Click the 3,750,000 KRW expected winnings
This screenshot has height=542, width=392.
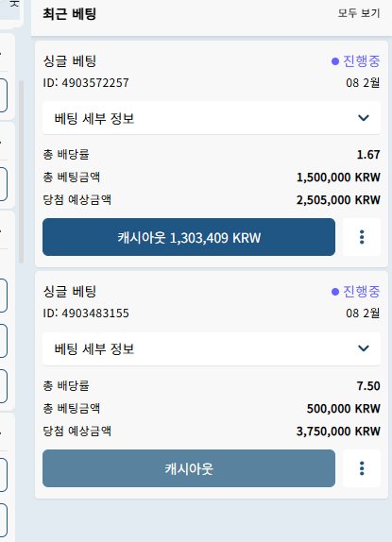click(338, 431)
